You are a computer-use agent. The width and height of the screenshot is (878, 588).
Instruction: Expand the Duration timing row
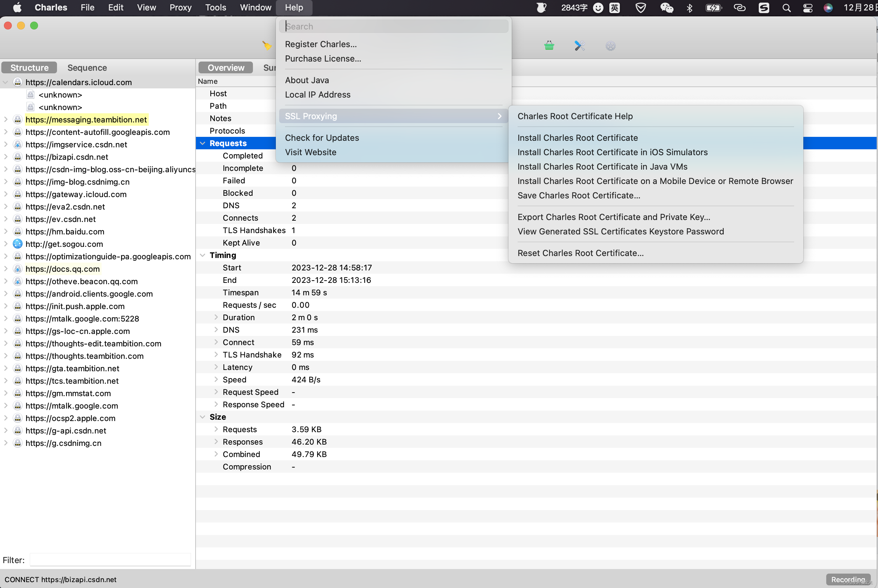tap(216, 317)
